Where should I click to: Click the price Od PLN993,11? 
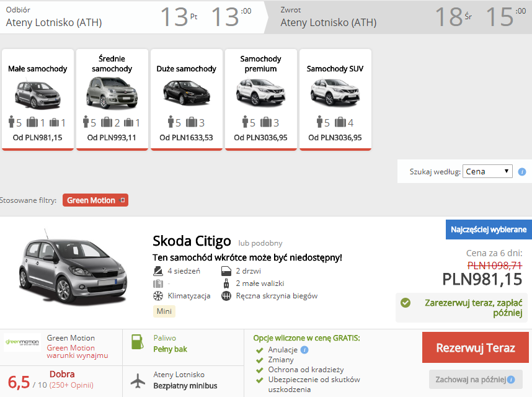(x=112, y=138)
